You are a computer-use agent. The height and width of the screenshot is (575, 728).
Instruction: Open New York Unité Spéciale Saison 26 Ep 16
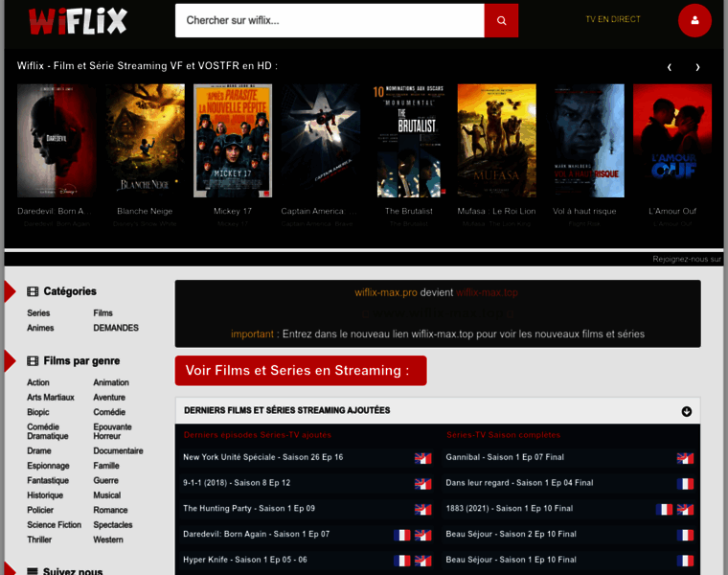tap(262, 457)
